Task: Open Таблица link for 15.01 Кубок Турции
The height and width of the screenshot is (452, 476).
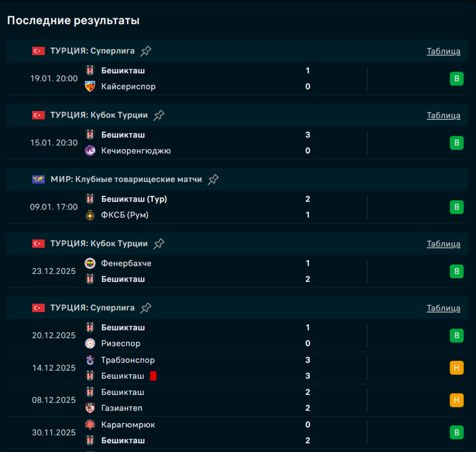Action: (x=443, y=115)
